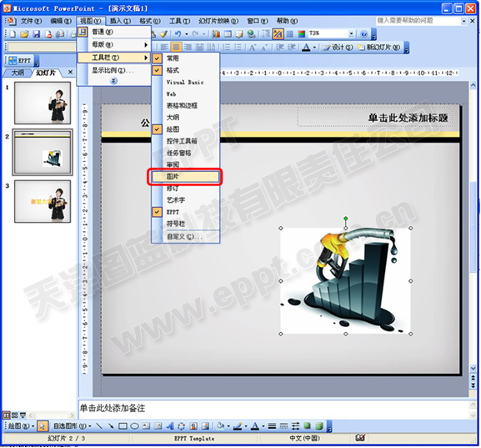The width and height of the screenshot is (481, 448).
Task: Select slide 3 thumbnail
Action: coord(43,201)
